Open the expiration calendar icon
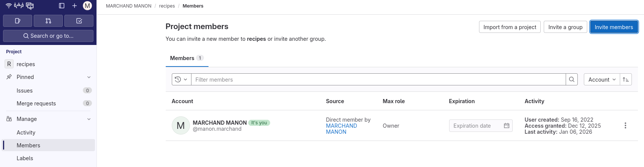The image size is (644, 167). tap(507, 126)
